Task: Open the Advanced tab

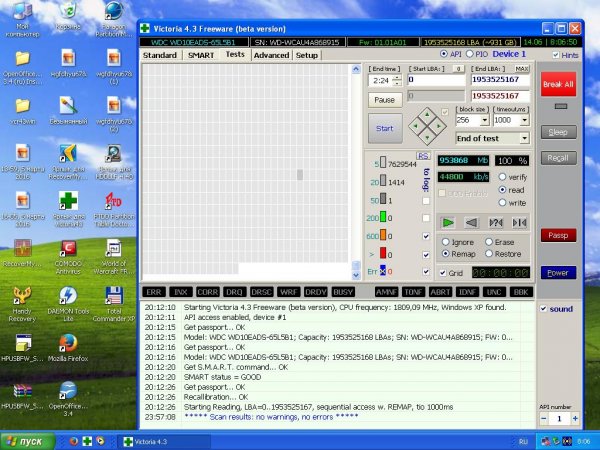Action: pos(271,55)
